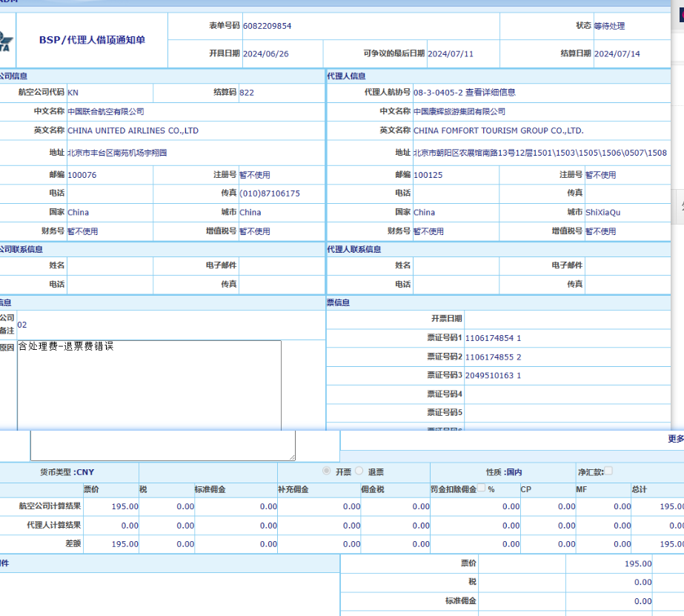
Task: Click the 更多 link on the right
Action: 675,439
